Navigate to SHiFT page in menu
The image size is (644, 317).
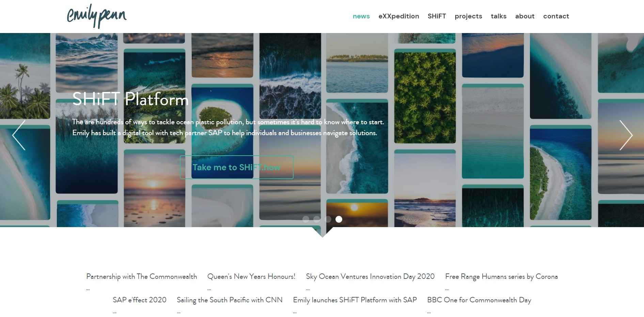click(437, 16)
